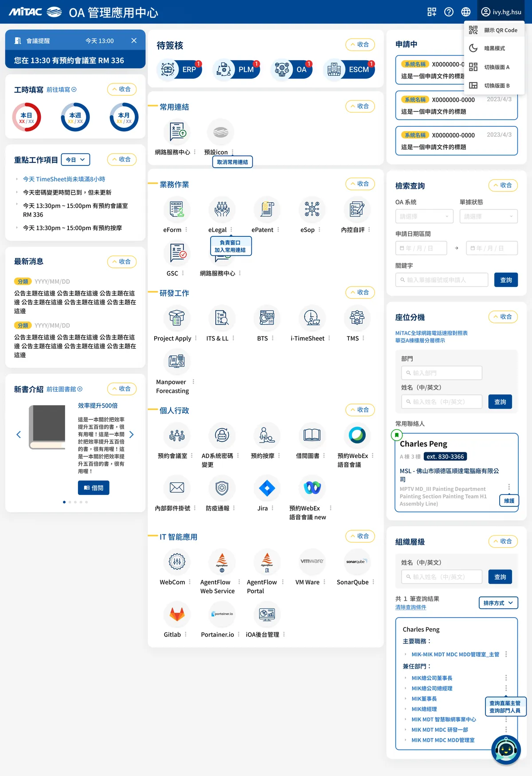Open the AgentFlow Web Service icon
532x776 pixels.
[222, 562]
